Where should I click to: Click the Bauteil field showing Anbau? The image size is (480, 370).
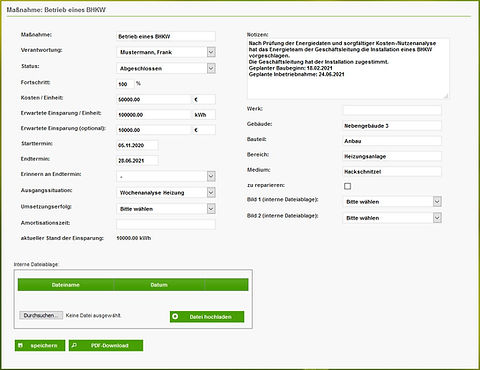click(x=392, y=141)
